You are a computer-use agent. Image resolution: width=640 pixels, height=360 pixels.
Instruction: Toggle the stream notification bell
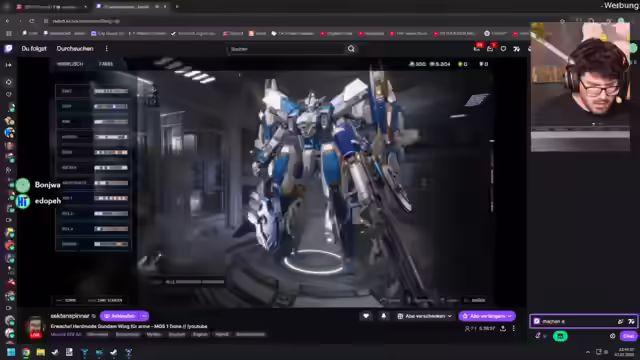(384, 316)
